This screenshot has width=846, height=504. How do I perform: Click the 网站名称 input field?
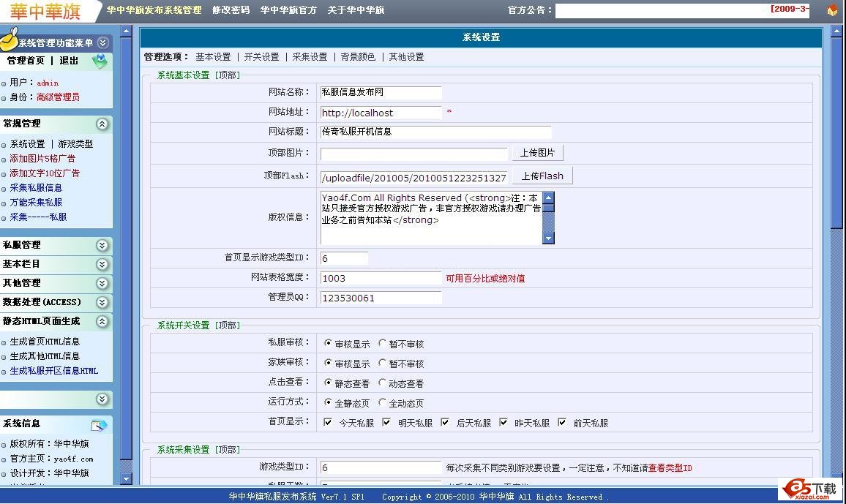point(381,93)
